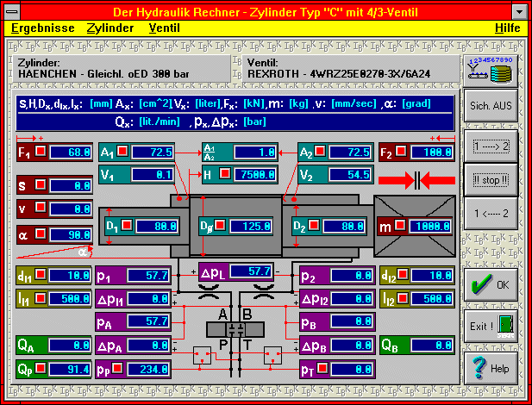Image resolution: width=532 pixels, height=405 pixels.
Task: Open the Ventil menu
Action: (x=164, y=28)
